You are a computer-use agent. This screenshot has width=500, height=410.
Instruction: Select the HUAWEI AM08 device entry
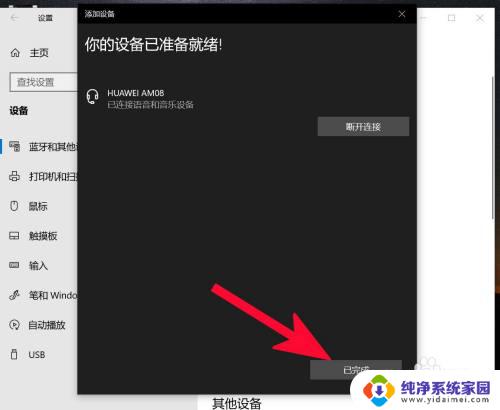247,99
